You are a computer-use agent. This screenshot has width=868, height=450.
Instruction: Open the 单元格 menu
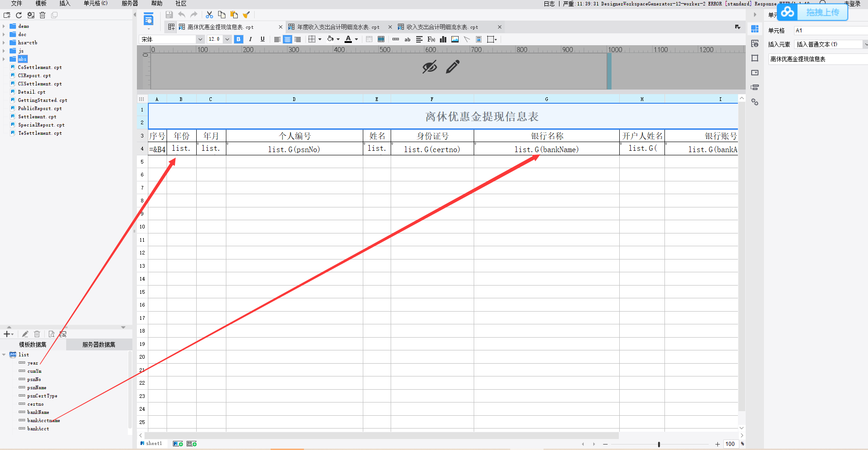point(96,4)
